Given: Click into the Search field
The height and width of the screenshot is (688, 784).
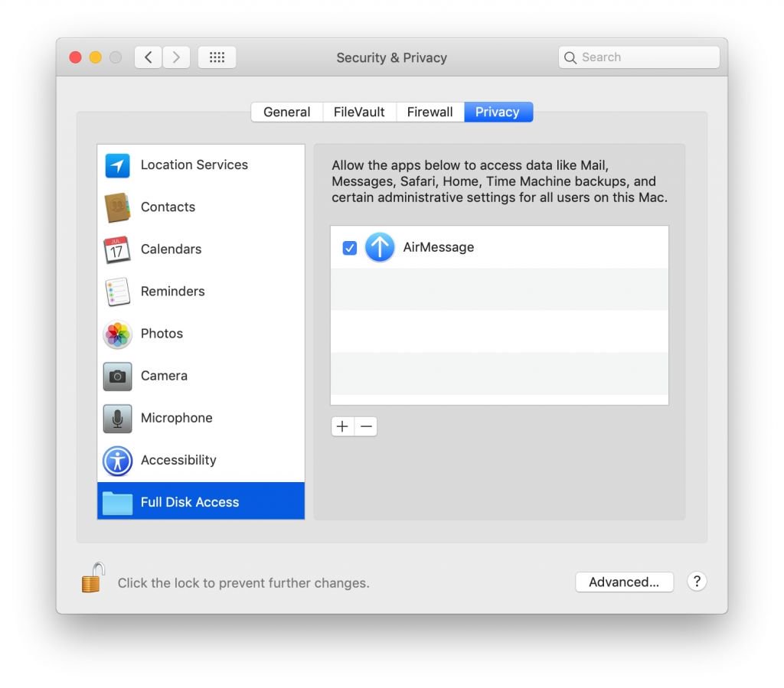Looking at the screenshot, I should [639, 57].
